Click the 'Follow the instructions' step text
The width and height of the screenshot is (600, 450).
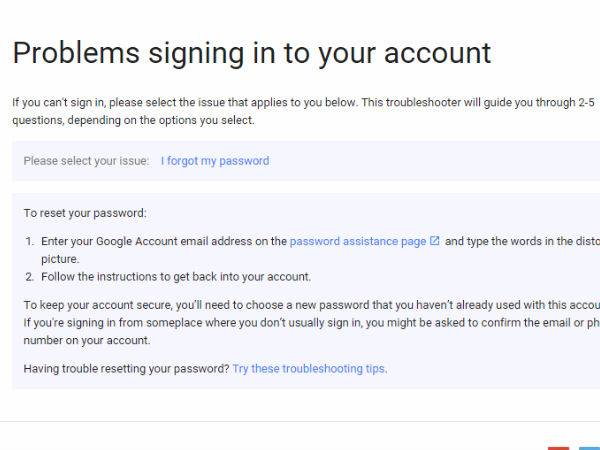click(x=176, y=277)
